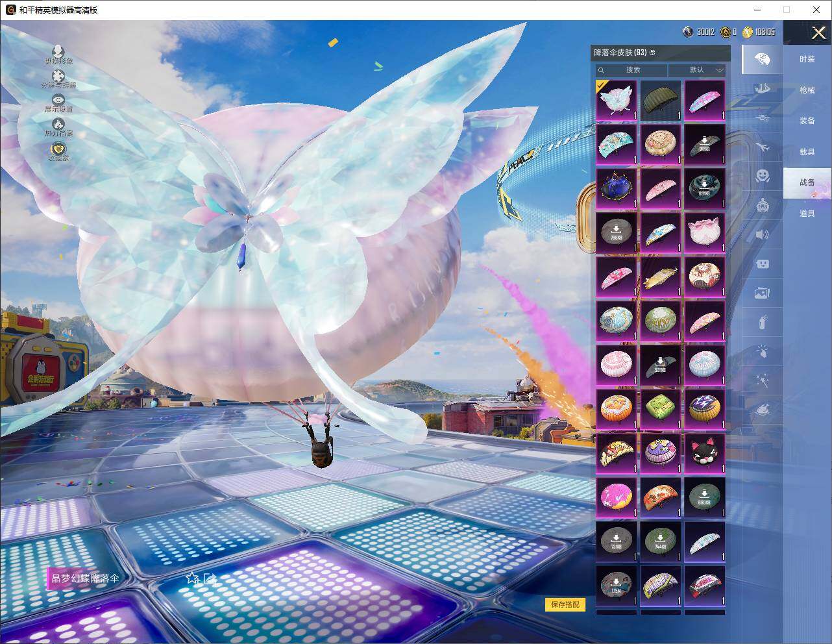Click the share icon next to the star

click(x=209, y=578)
